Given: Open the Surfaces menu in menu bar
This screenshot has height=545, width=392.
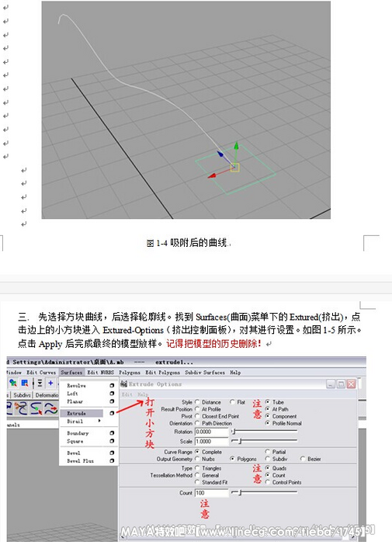Looking at the screenshot, I should tap(71, 372).
